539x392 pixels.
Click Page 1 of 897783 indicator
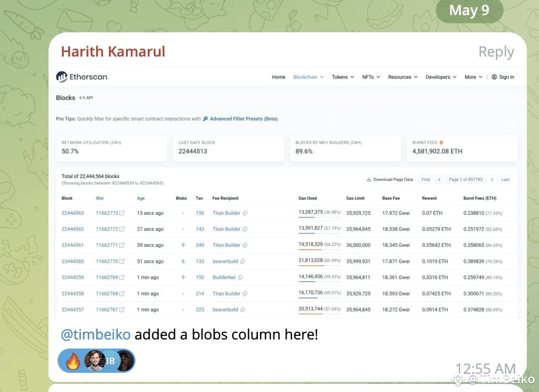(x=466, y=179)
